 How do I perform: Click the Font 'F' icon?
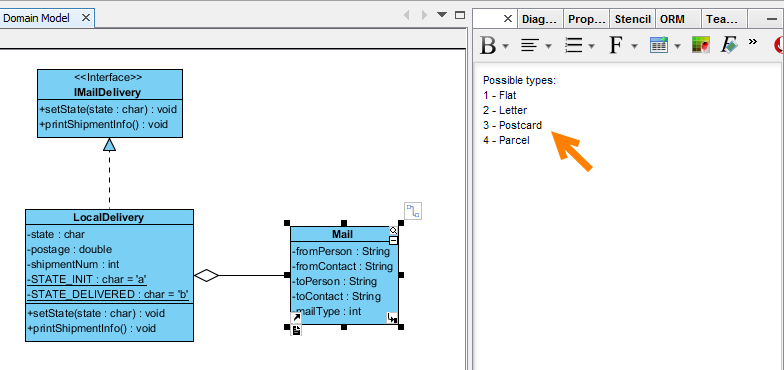pos(616,46)
